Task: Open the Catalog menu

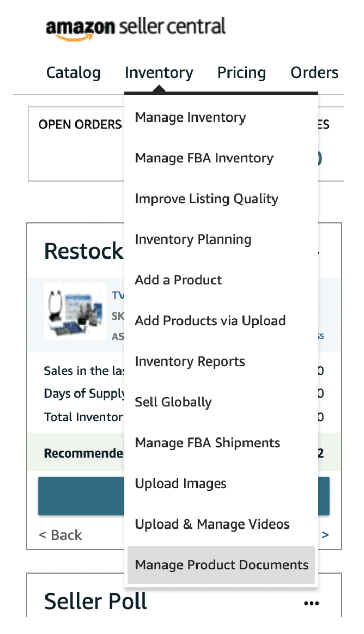Action: coord(73,73)
